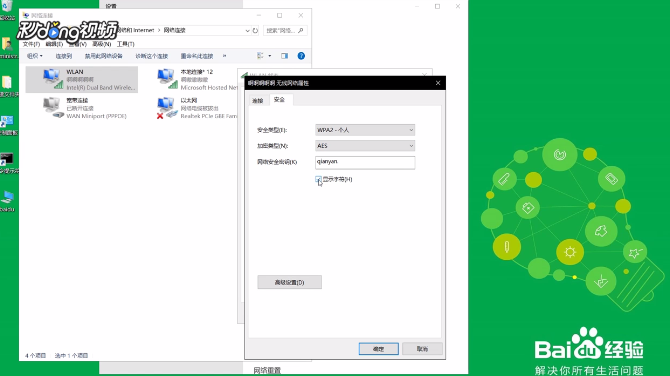This screenshot has width=670, height=376.
Task: Switch to the Security tab
Action: click(279, 100)
